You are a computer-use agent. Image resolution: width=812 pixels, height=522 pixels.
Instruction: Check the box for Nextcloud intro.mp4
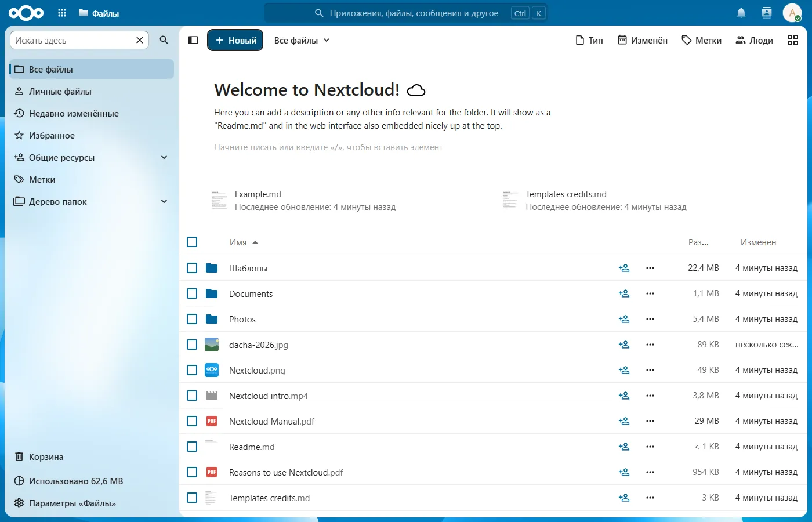pyautogui.click(x=192, y=396)
